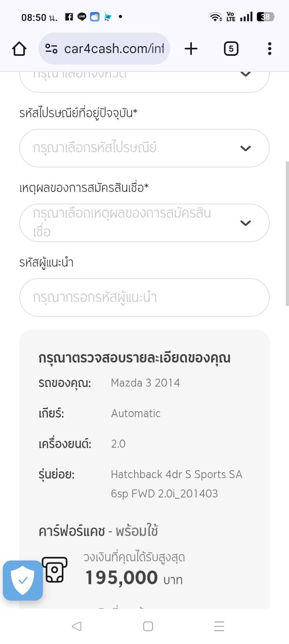289x644 pixels.
Task: Open Android recent apps menu button
Action: click(x=219, y=626)
